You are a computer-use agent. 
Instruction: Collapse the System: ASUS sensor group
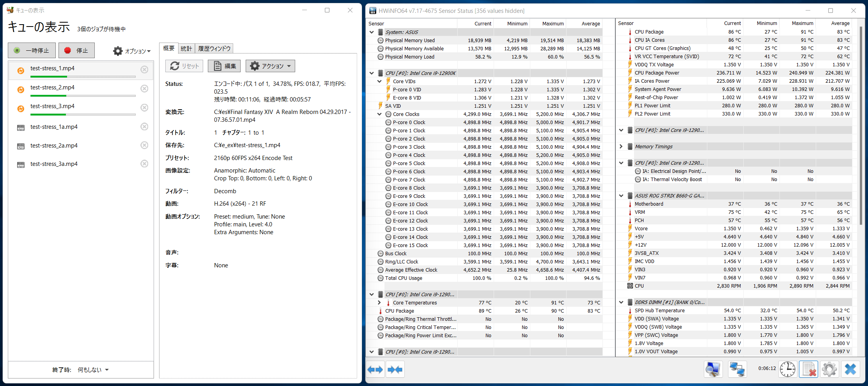click(372, 32)
